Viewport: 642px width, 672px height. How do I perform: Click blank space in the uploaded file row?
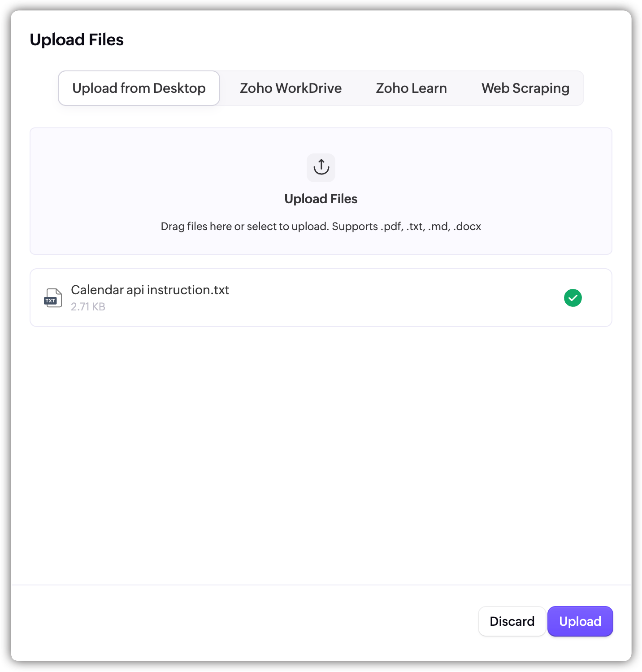(x=381, y=298)
